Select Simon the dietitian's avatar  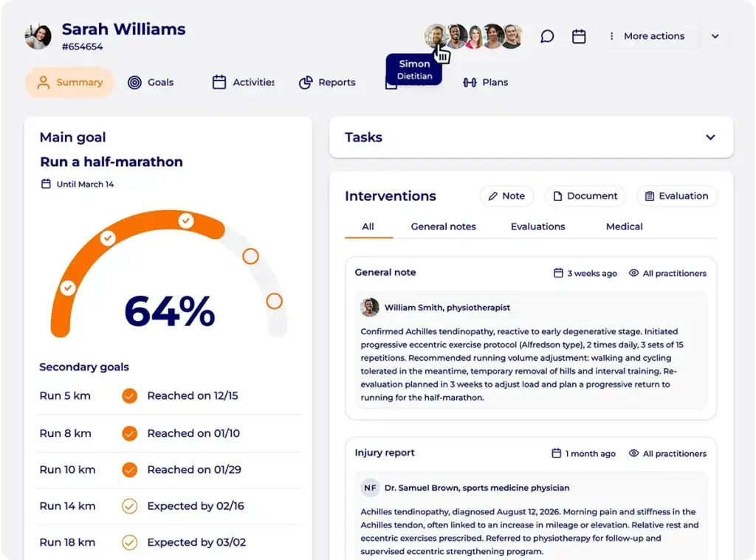pyautogui.click(x=436, y=36)
